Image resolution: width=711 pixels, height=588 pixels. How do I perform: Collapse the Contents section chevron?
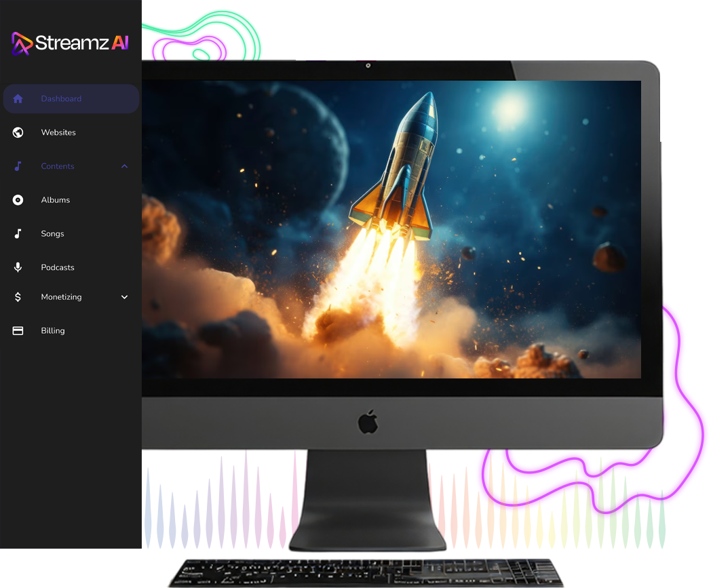[x=124, y=166]
